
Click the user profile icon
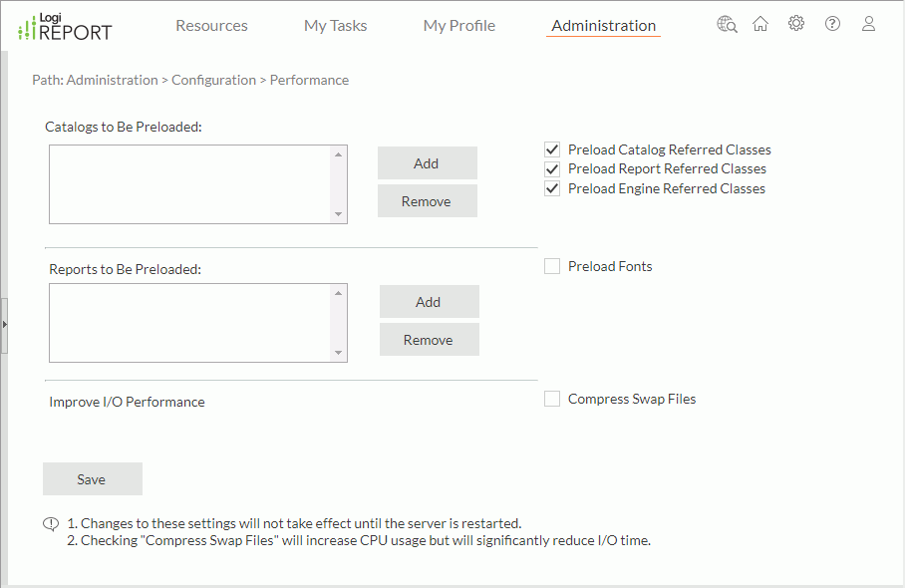click(x=868, y=23)
